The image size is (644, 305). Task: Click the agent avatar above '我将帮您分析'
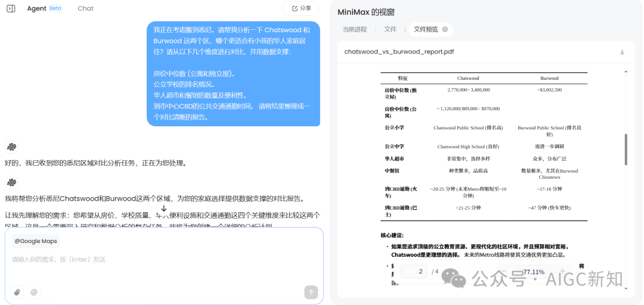11,182
